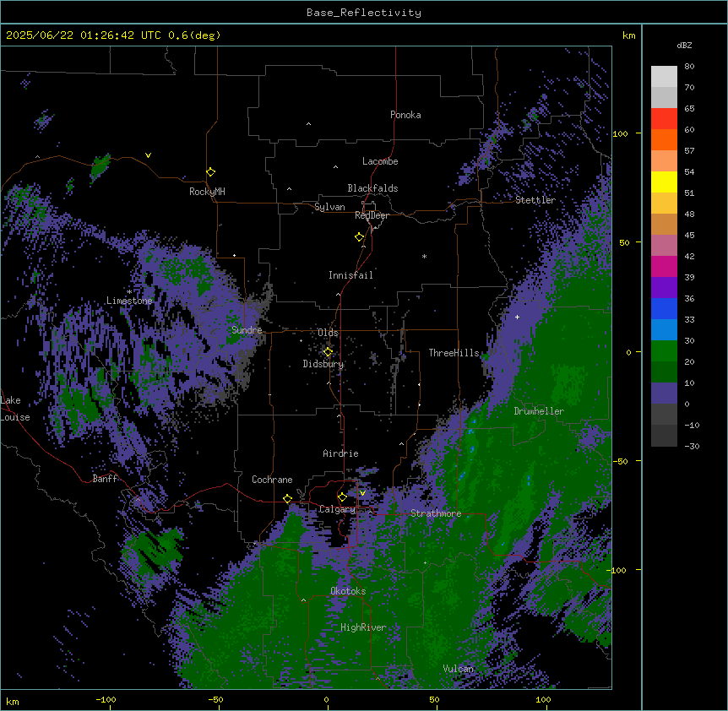Click the Lake Louise label

click(x=15, y=409)
